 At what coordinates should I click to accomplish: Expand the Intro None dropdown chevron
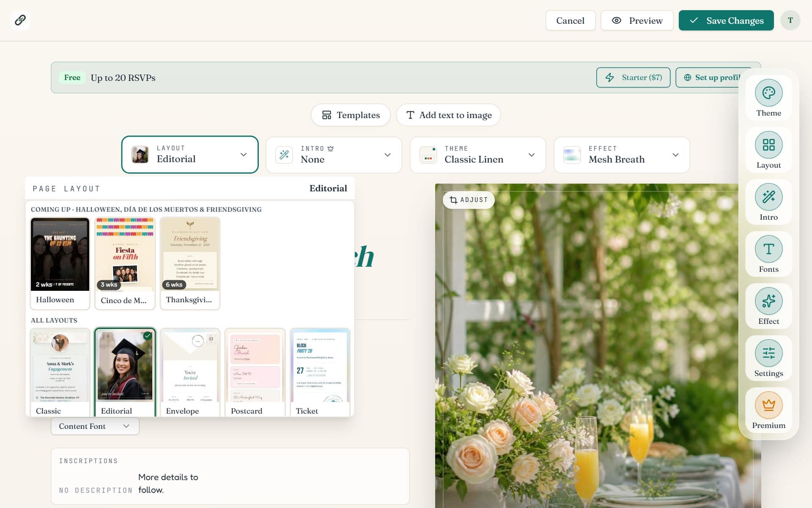pyautogui.click(x=387, y=155)
